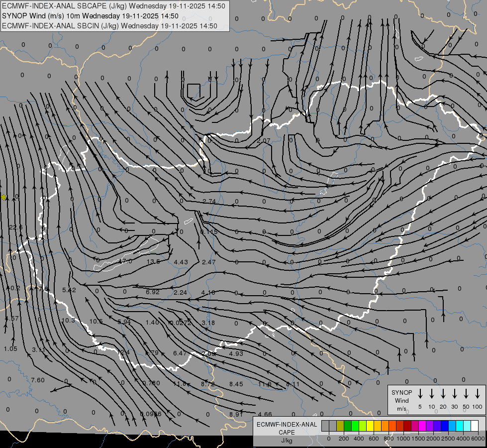487x448 pixels.
Task: Pick the pure yellow CAPE swatch
Action: point(370,426)
